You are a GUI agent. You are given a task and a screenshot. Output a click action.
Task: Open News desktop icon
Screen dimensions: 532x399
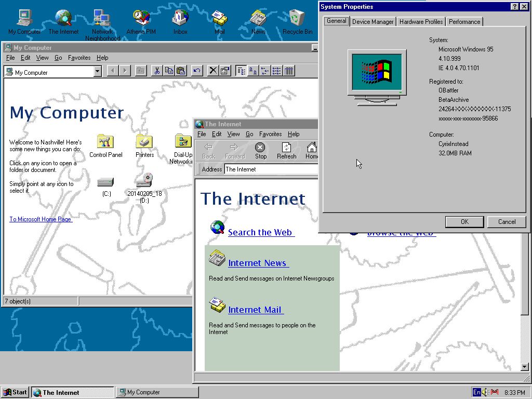(259, 22)
